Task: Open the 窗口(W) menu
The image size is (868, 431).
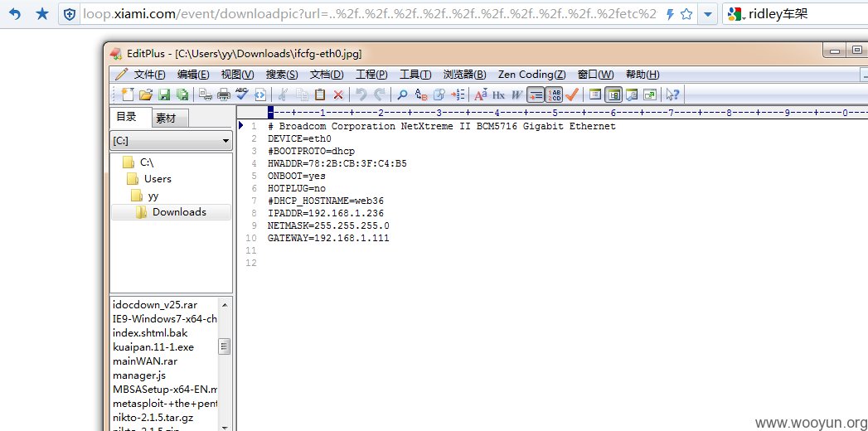Action: point(595,75)
